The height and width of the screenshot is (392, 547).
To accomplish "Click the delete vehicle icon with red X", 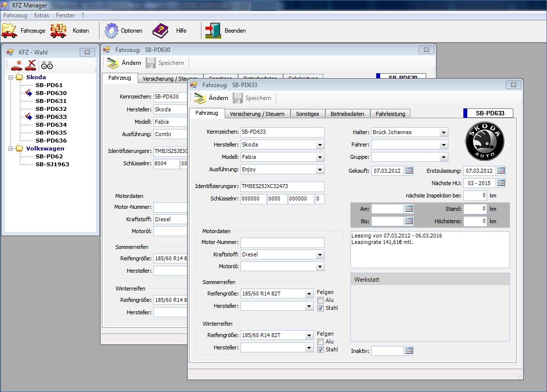I will [x=31, y=65].
